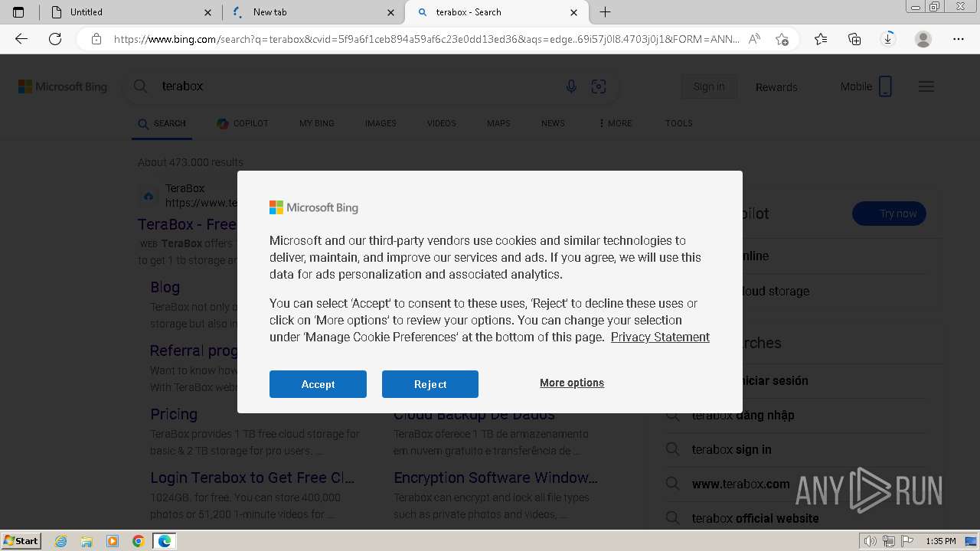The width and height of the screenshot is (980, 551).
Task: Select the COPILOT search tab
Action: click(x=243, y=123)
